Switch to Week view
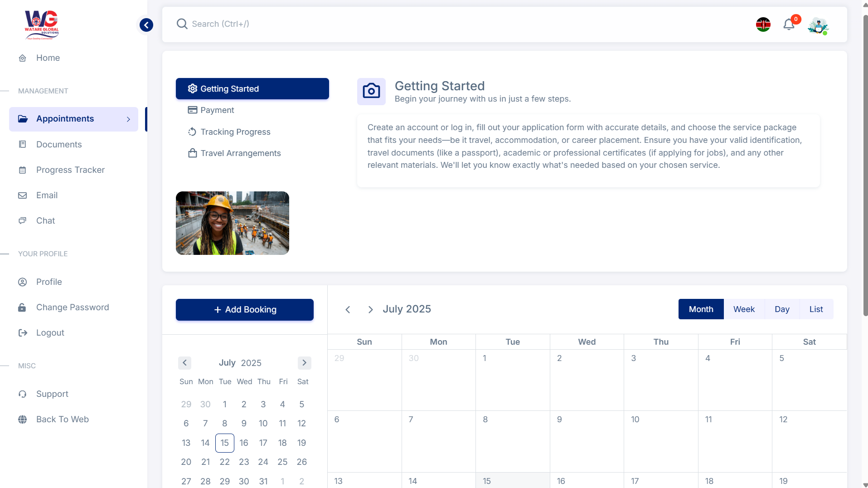Screen dimensions: 868x488 coord(744,309)
